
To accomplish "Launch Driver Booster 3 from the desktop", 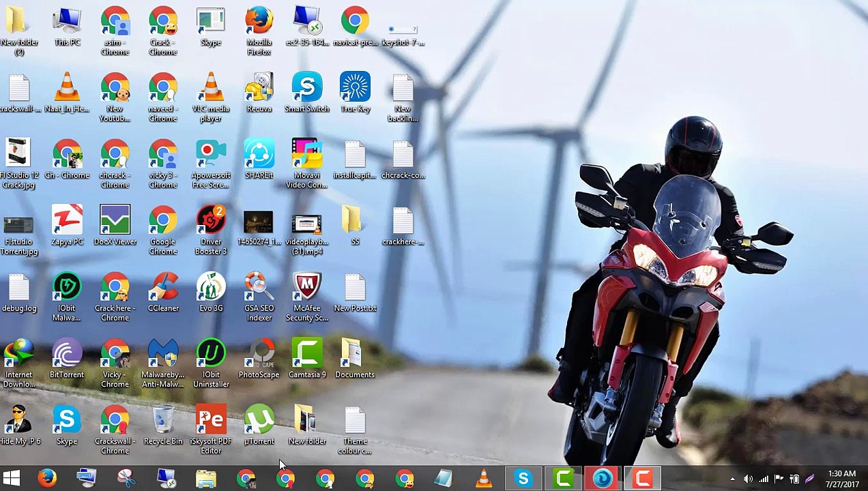I will [x=211, y=230].
